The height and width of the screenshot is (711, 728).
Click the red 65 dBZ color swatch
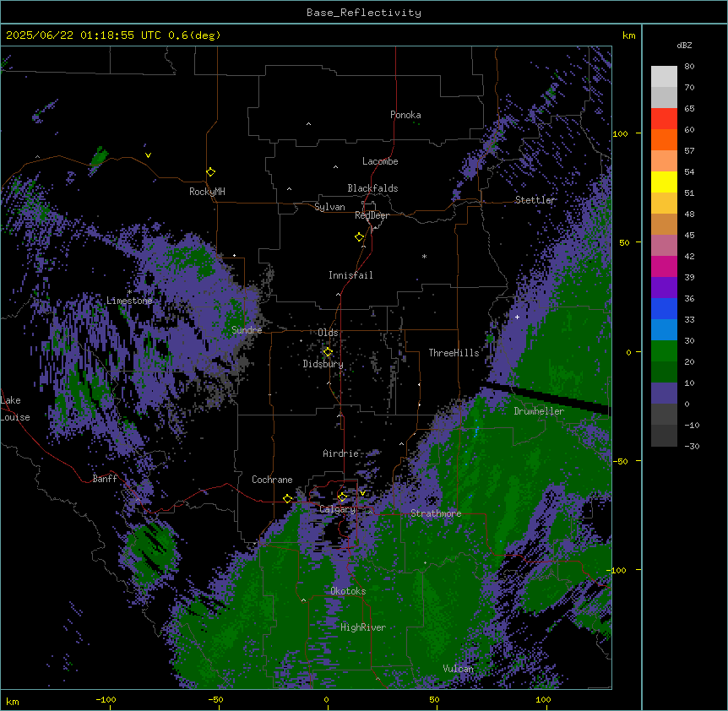click(x=664, y=119)
